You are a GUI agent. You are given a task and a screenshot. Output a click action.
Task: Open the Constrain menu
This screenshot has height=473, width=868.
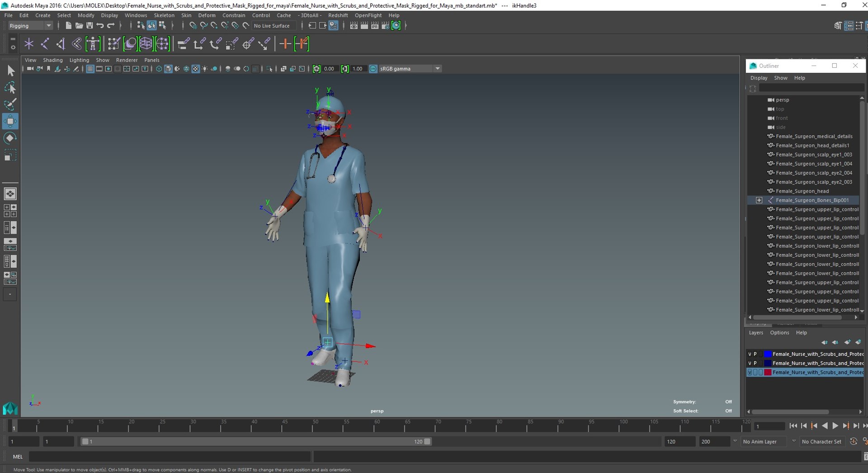click(x=233, y=15)
